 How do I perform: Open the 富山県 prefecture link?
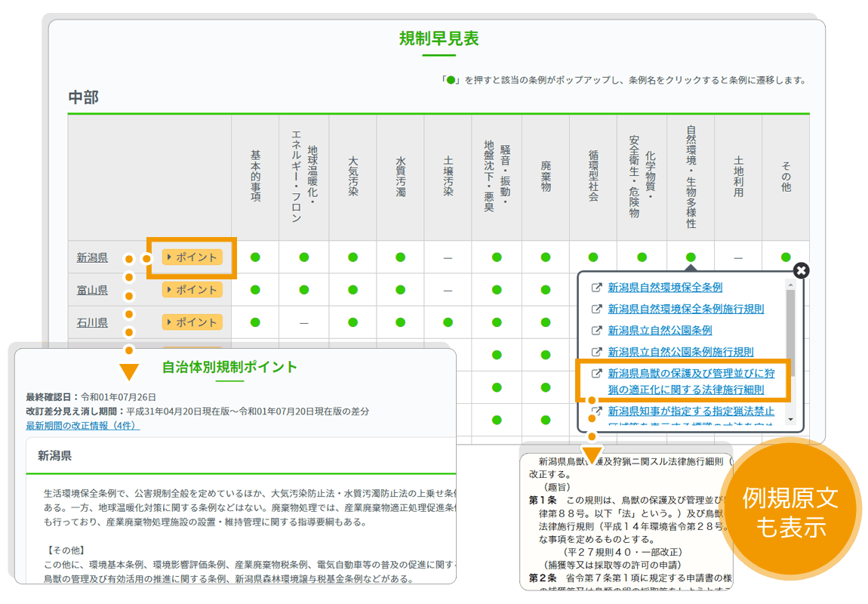coord(92,290)
